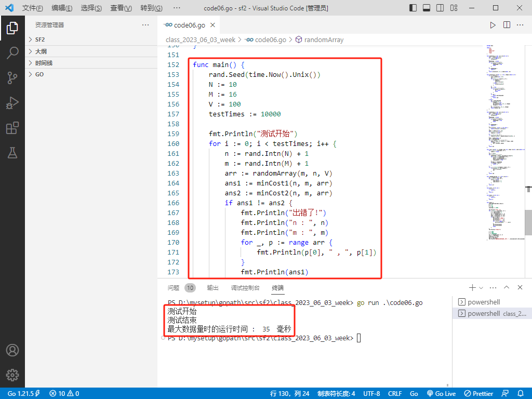Open explorer panel more actions ellipsis
The height and width of the screenshot is (399, 532).
[x=145, y=25]
